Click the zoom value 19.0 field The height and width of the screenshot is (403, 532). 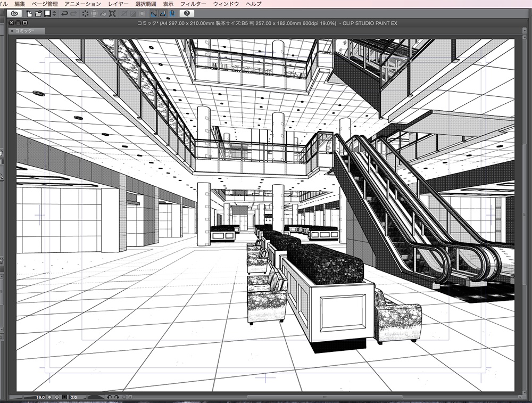click(40, 397)
